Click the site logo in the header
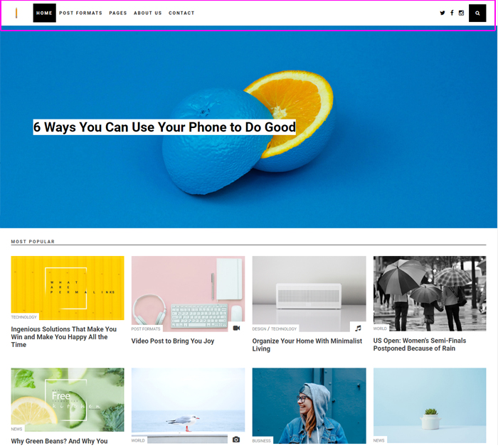 tap(16, 13)
